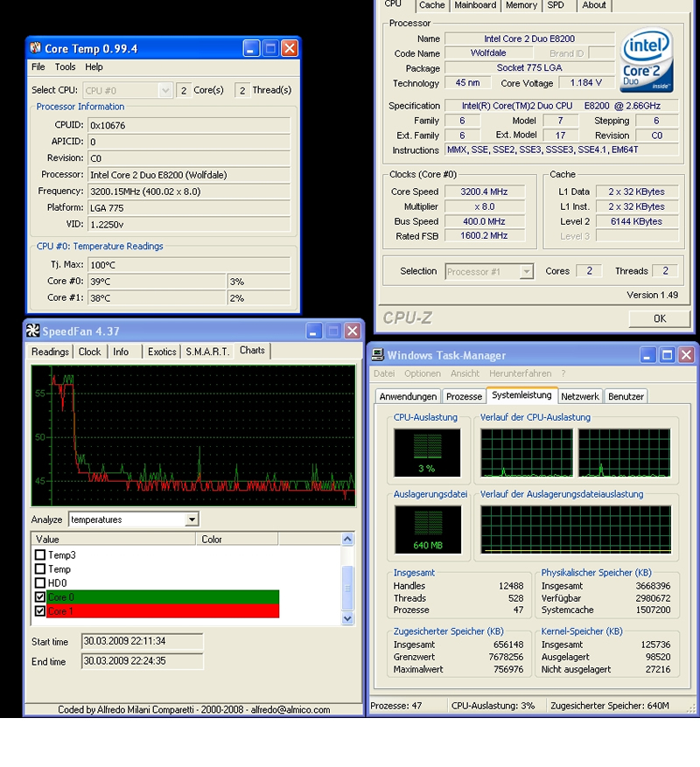Image resolution: width=700 pixels, height=767 pixels.
Task: Click the Windows Task-Manager title bar icon
Action: 378,355
